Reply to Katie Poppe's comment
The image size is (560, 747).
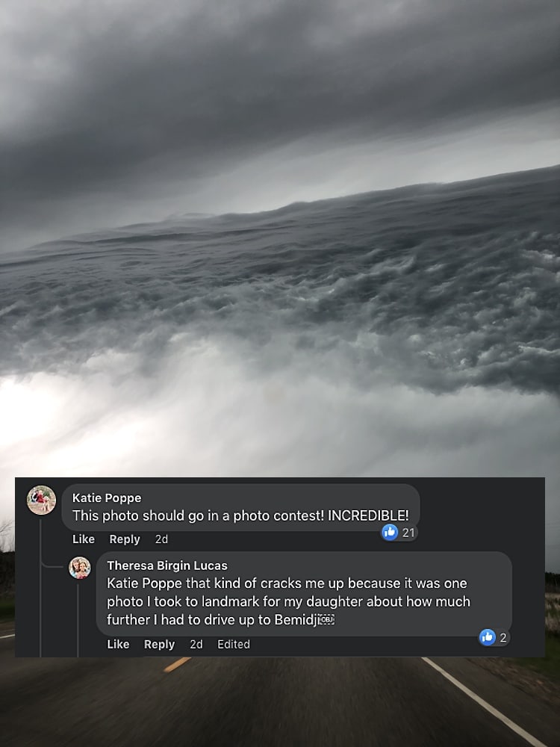click(125, 539)
